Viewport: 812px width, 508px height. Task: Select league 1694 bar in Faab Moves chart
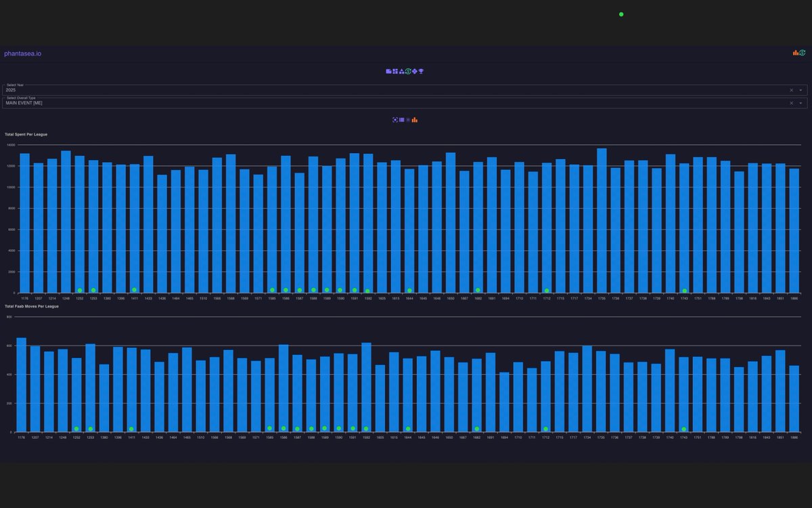[x=504, y=402]
